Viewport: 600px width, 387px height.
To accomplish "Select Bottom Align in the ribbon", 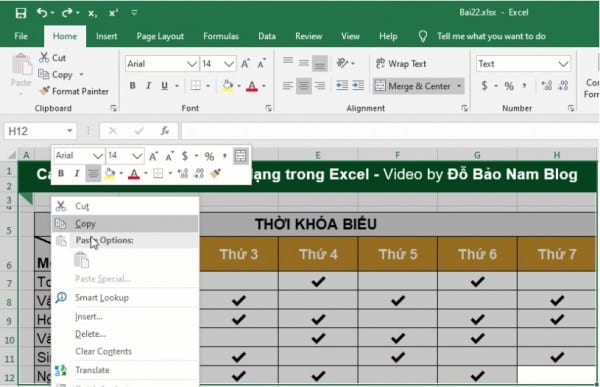I will click(x=320, y=63).
